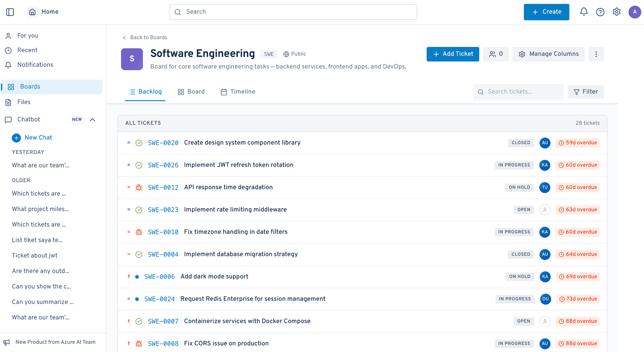The height and width of the screenshot is (352, 644).
Task: Open chat 'Ticket about jwt'
Action: 35,256
